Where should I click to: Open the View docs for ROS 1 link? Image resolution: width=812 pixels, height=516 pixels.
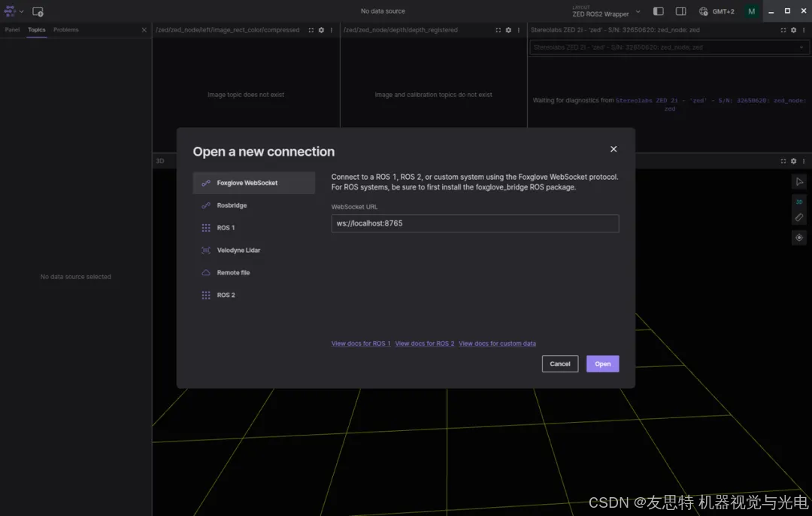[361, 344]
